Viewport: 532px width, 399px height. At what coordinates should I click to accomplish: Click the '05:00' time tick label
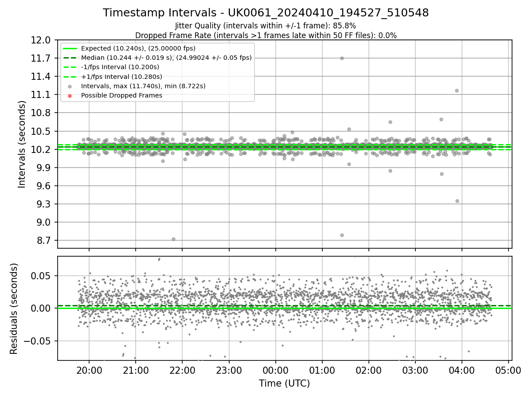pos(509,370)
